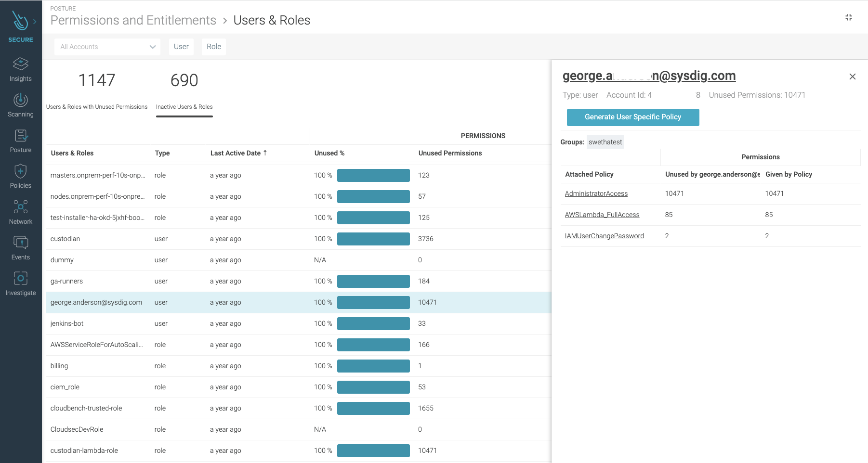Select the ga-runners user row

[x=299, y=281]
